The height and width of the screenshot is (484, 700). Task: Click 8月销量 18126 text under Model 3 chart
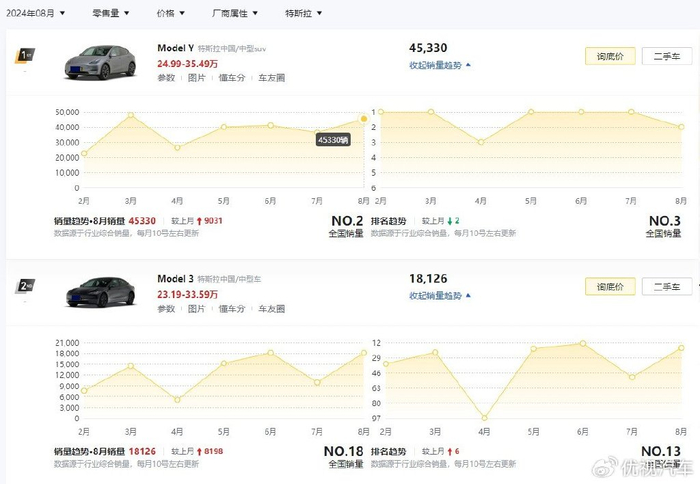125,451
